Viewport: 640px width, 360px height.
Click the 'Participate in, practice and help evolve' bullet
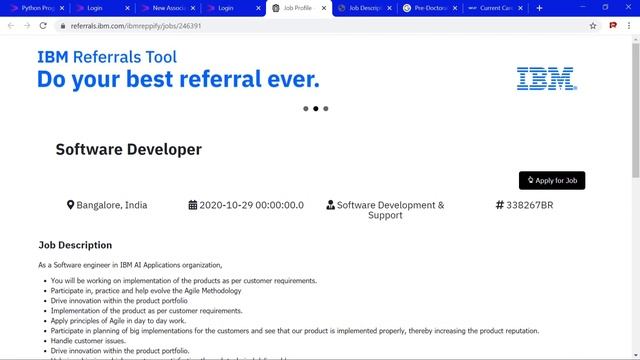146,291
